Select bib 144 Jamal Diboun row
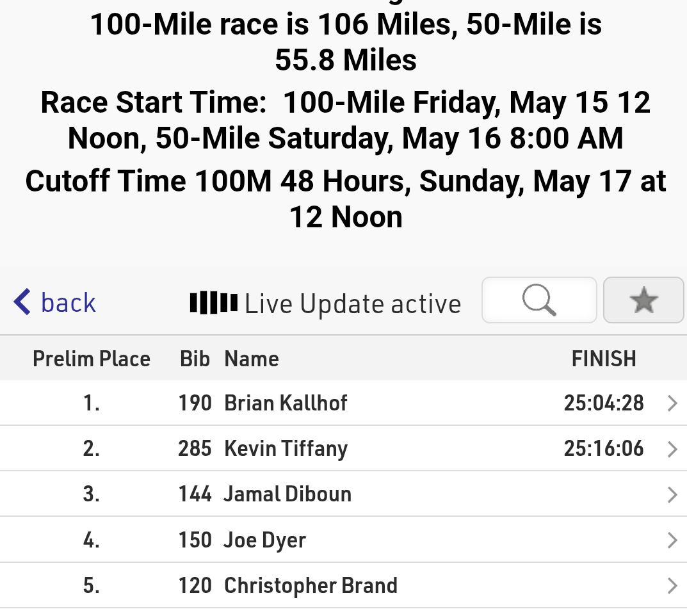The width and height of the screenshot is (687, 616). [343, 494]
